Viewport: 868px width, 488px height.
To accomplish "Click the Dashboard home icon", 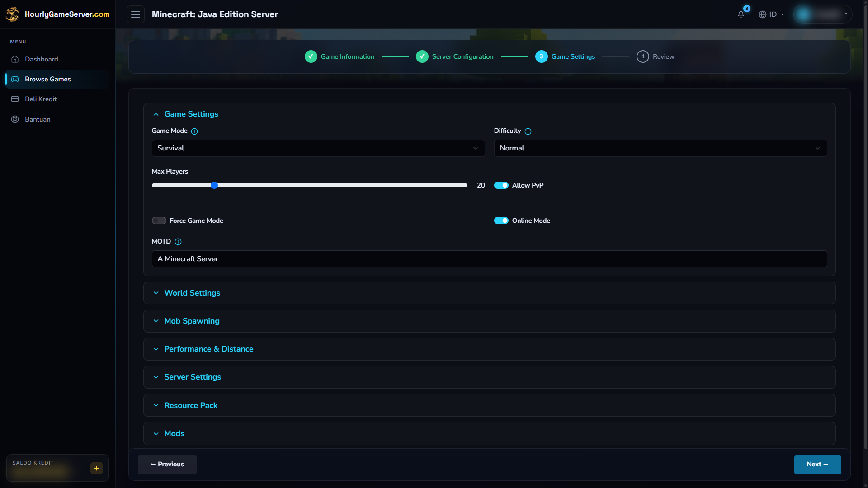I will click(15, 59).
